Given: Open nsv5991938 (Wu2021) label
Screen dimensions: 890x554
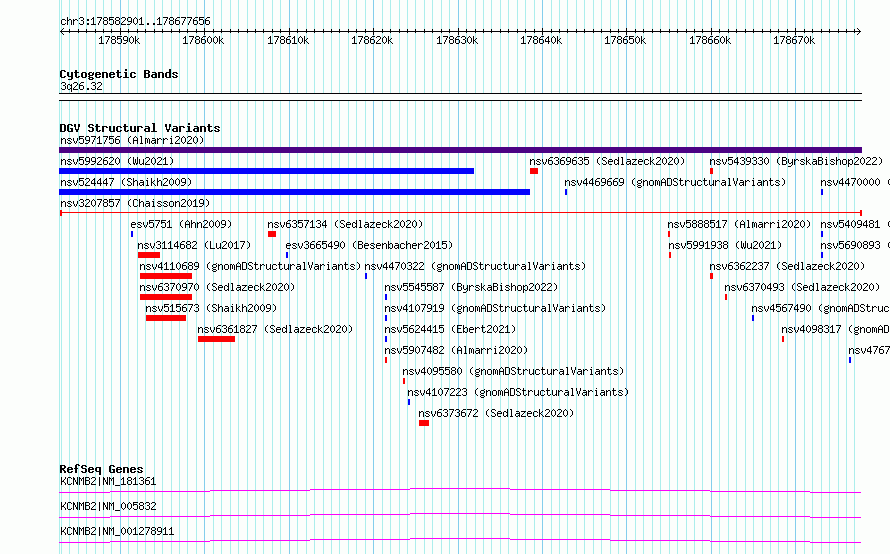Looking at the screenshot, I should coord(725,245).
